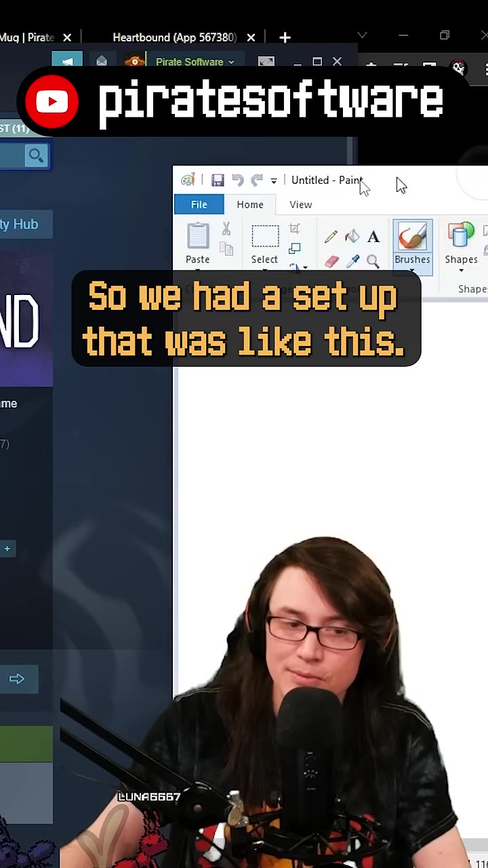Switch to the Heartbound (App 567380) browser tab

pyautogui.click(x=174, y=37)
